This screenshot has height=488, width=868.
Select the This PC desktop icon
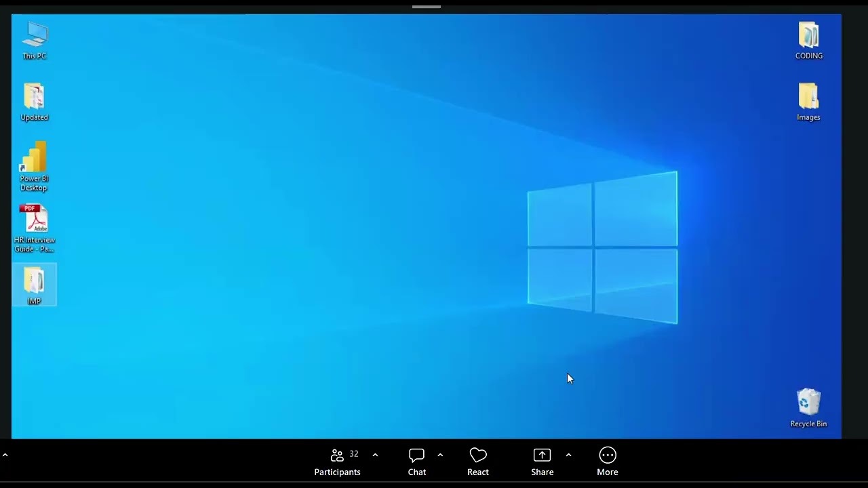pos(34,41)
